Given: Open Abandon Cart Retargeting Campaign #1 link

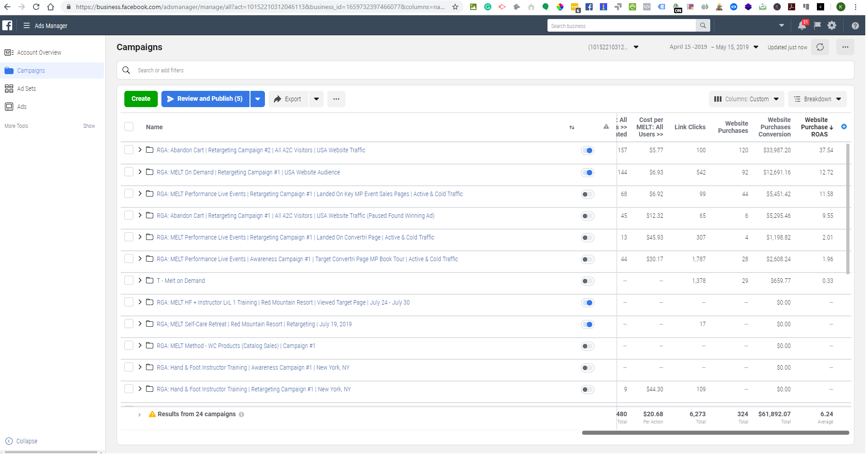Looking at the screenshot, I should coord(296,216).
